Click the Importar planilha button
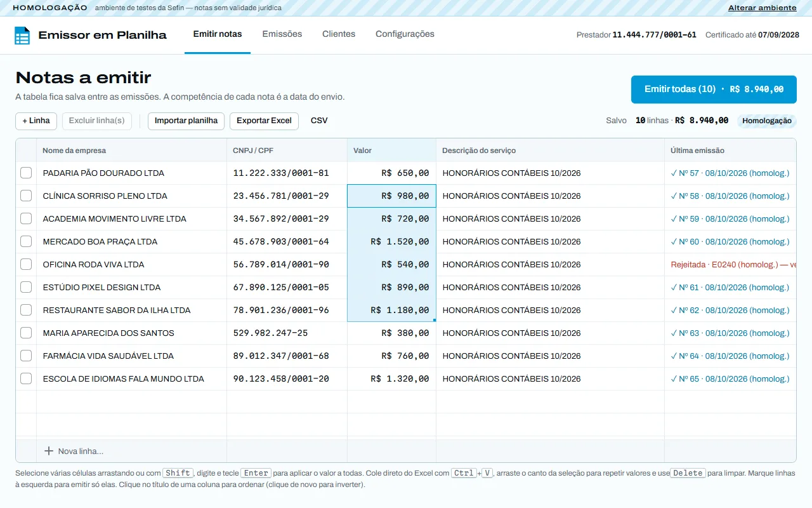This screenshot has height=508, width=812. [186, 121]
